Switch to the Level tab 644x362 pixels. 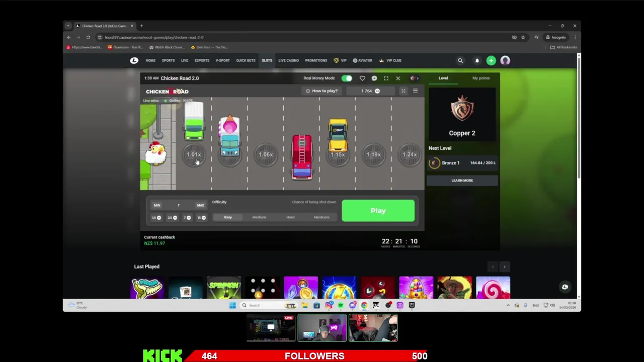click(443, 78)
